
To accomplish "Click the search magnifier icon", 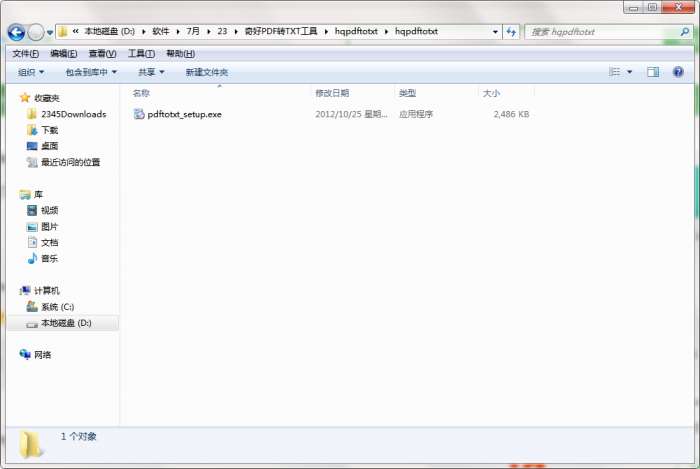I will [685, 32].
